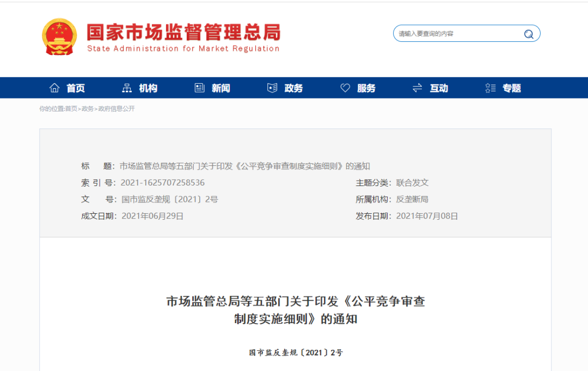Click the book icon beside 政务
The image size is (588, 371).
(x=272, y=88)
